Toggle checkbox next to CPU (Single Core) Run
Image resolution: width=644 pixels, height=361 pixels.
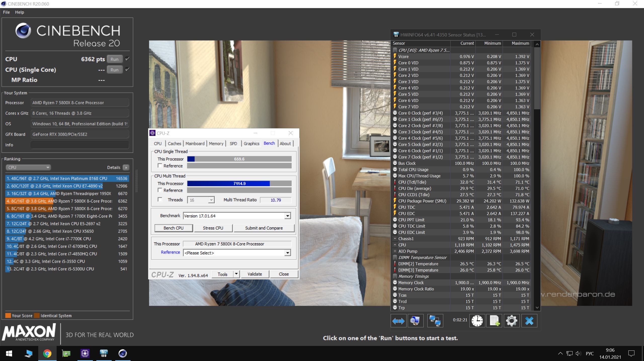tap(127, 69)
